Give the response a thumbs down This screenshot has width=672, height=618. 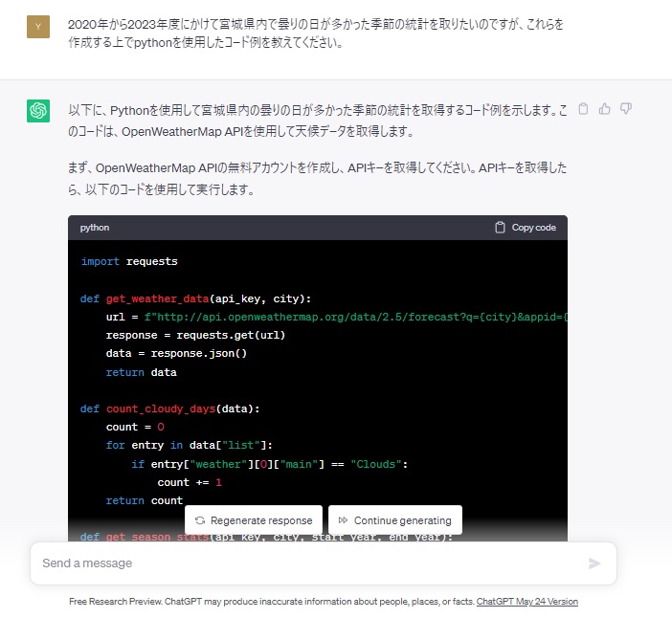click(626, 109)
